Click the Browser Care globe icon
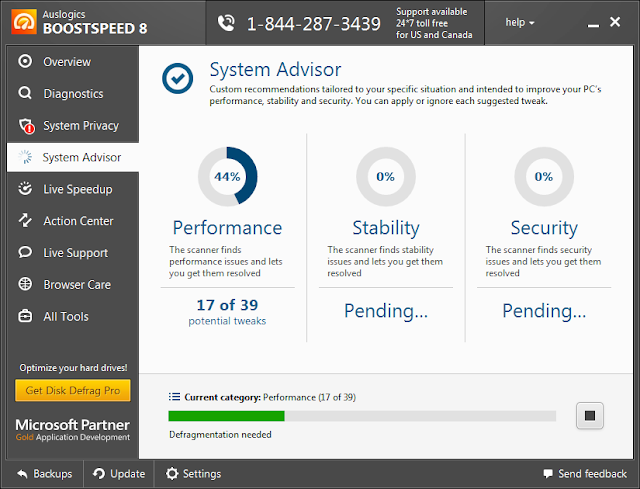Image resolution: width=640 pixels, height=489 pixels. point(25,284)
